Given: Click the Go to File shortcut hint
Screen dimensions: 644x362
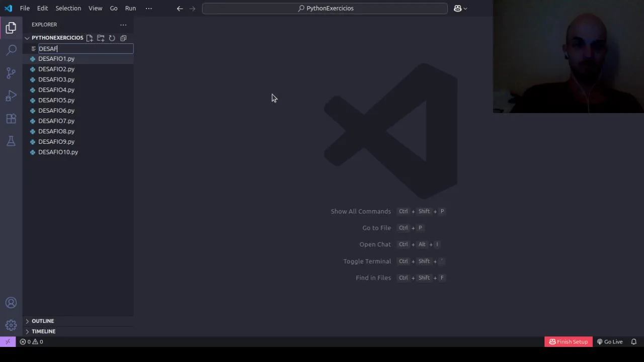Looking at the screenshot, I should coord(393,228).
